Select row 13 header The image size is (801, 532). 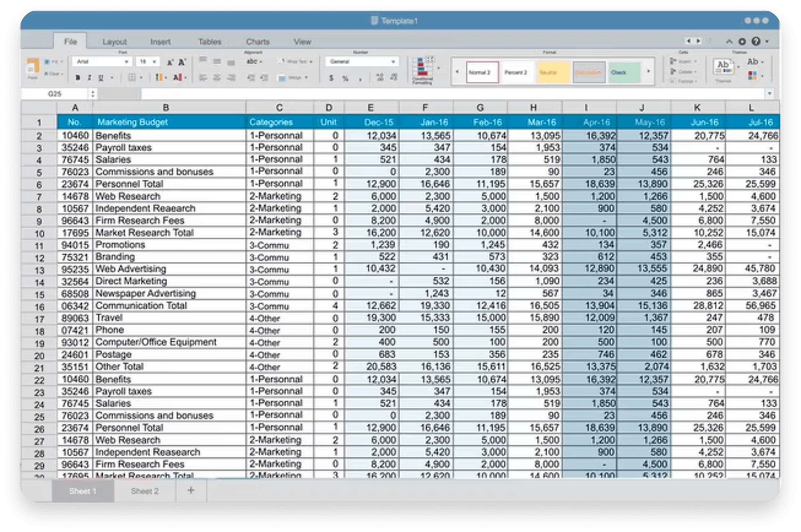tap(39, 270)
